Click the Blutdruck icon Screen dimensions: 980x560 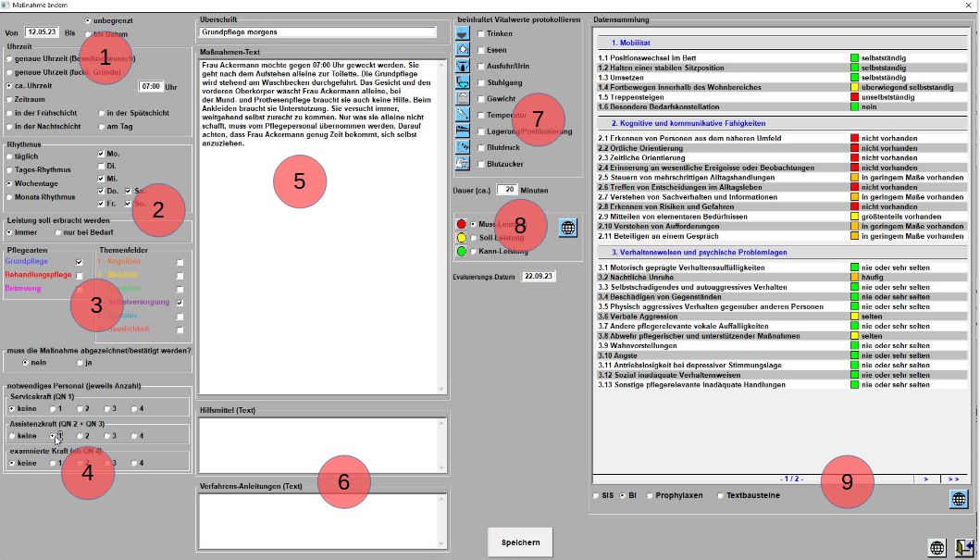pyautogui.click(x=463, y=147)
